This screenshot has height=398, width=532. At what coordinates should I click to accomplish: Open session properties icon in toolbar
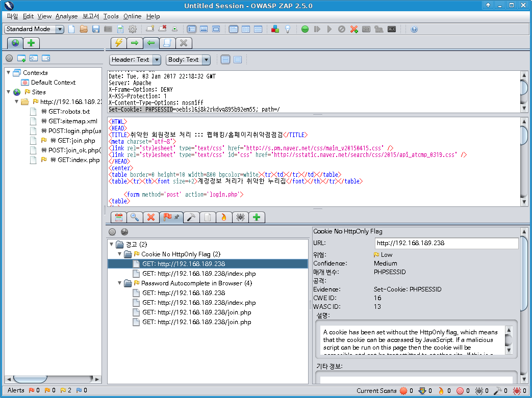120,29
